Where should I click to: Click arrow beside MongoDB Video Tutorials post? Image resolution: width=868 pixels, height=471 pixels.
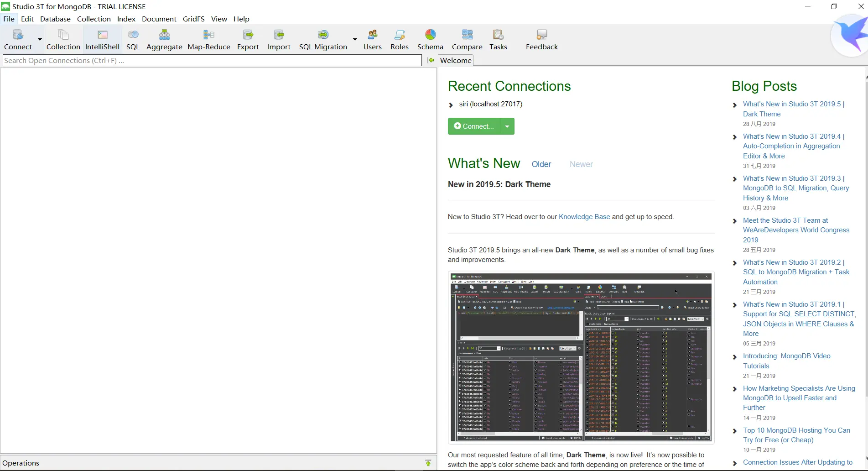[x=734, y=357]
